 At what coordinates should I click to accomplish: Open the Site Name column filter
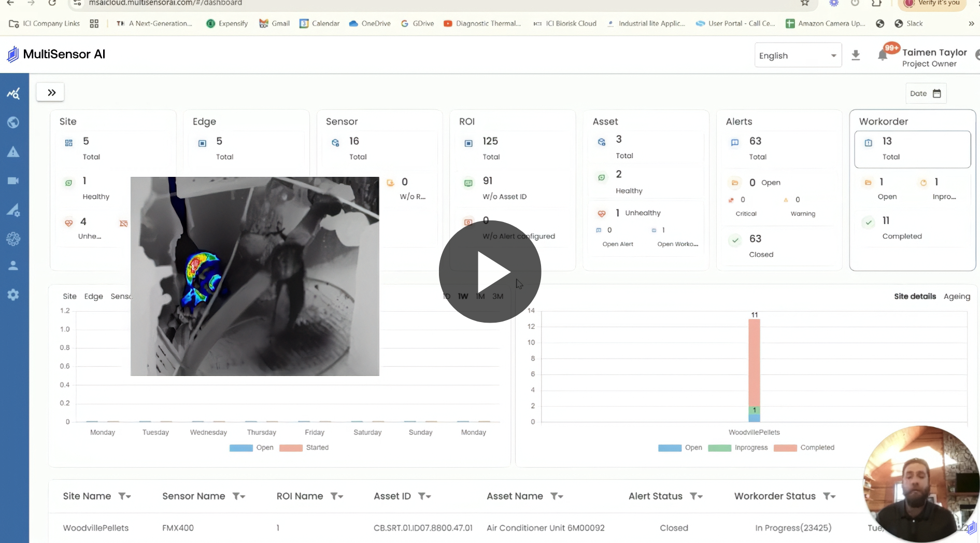(x=124, y=496)
